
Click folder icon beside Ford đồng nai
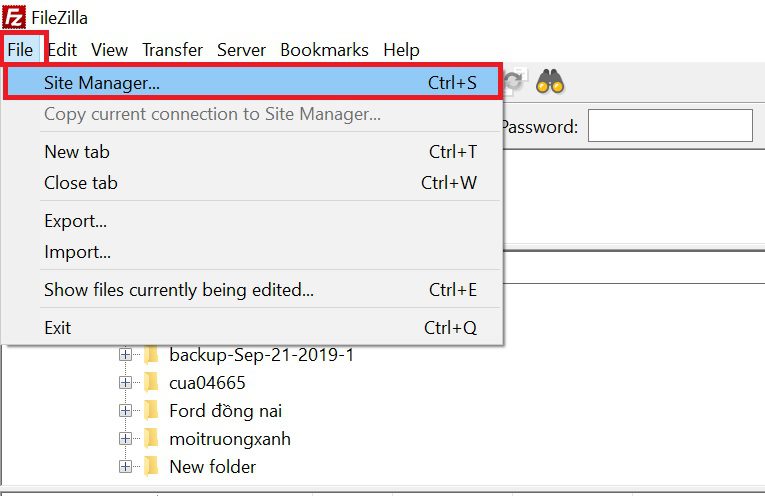coord(151,410)
